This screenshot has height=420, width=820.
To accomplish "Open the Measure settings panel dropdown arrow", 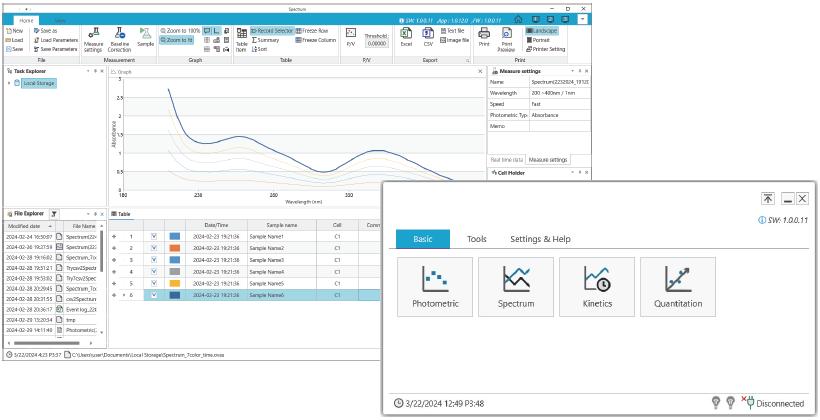I will click(x=573, y=71).
